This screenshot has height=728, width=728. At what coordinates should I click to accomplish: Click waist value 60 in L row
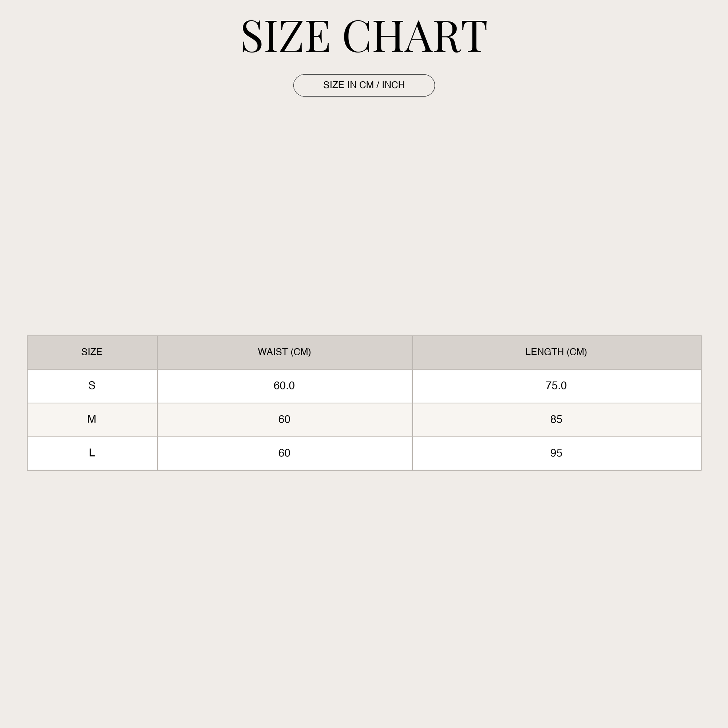285,453
